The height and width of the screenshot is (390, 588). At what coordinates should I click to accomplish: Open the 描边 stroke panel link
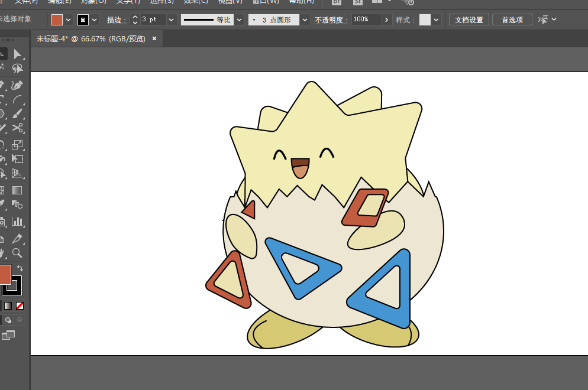click(x=117, y=20)
